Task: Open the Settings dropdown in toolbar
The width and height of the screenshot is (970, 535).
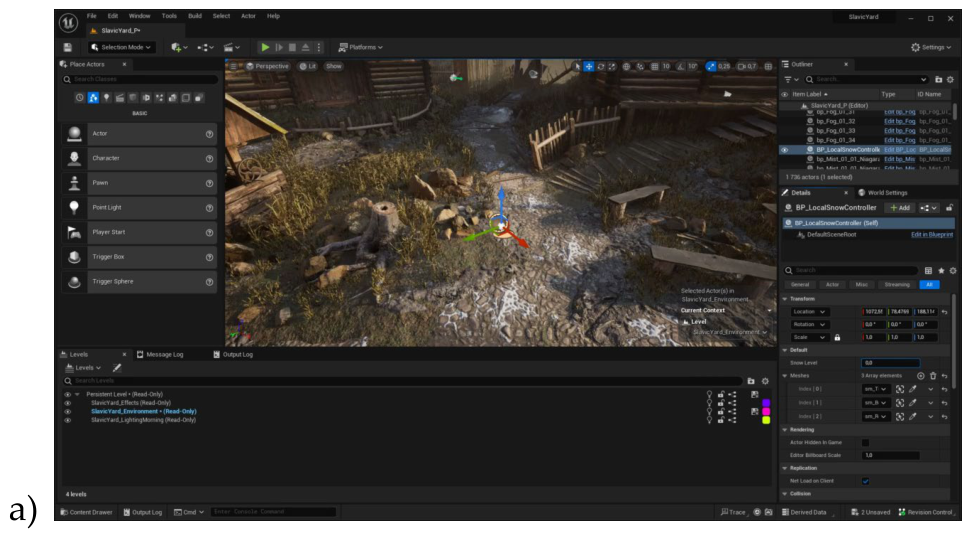Action: [x=931, y=47]
